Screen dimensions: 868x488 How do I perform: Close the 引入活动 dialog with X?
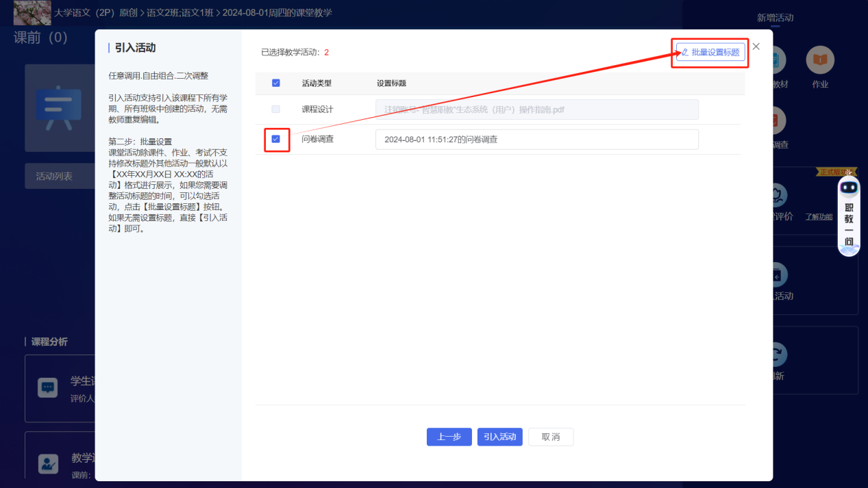(756, 47)
